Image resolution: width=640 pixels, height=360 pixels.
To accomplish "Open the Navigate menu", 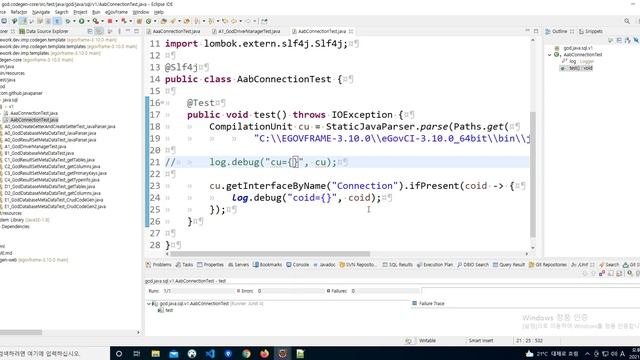I will 41,12.
